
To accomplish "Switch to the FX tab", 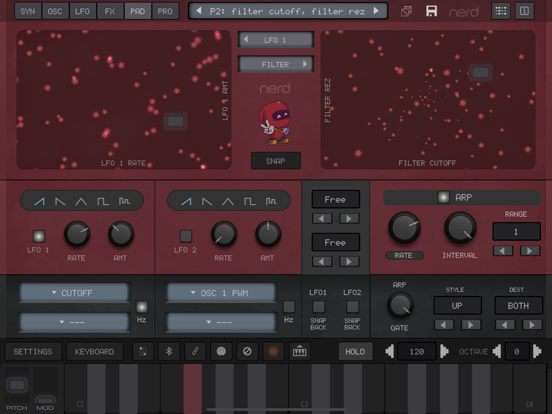I will tap(110, 11).
